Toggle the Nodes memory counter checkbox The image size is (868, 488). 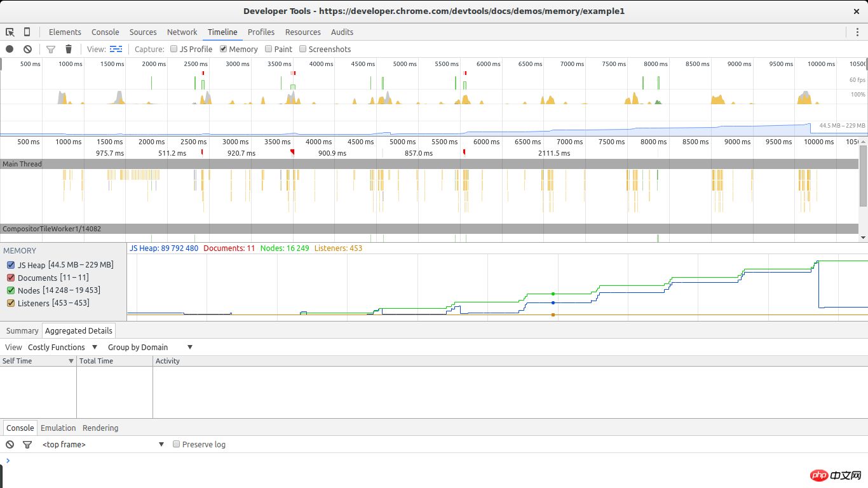pos(11,290)
